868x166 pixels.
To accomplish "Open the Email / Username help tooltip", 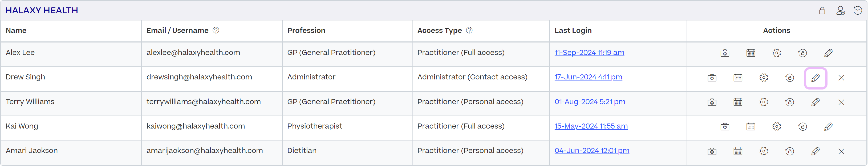I will pos(216,30).
